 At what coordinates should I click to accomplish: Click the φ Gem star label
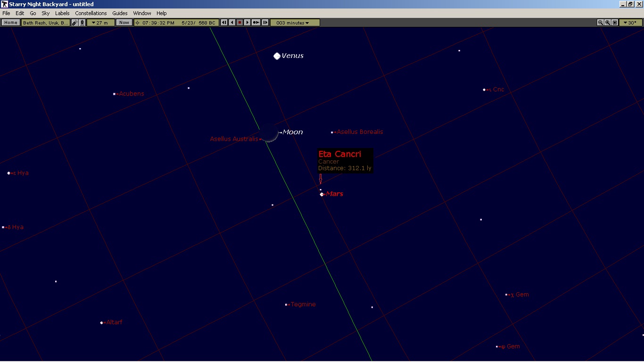point(511,346)
